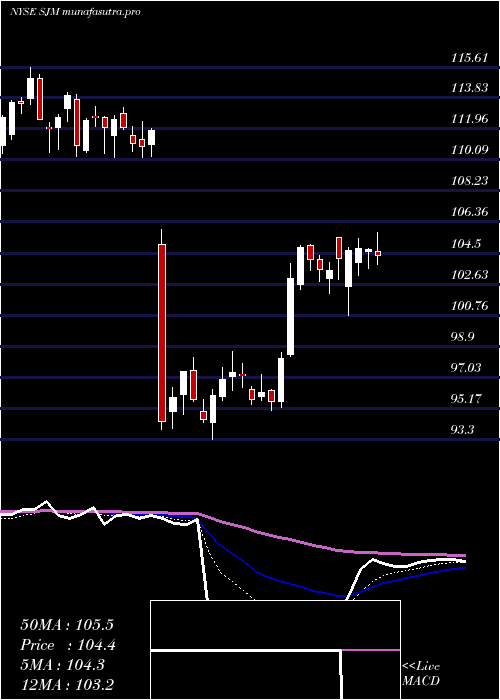Click the 115.61 price level label

tap(469, 58)
